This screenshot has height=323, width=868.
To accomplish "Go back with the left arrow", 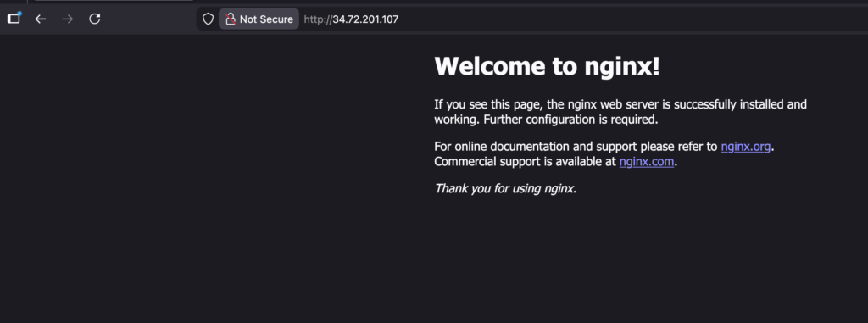I will (x=41, y=19).
